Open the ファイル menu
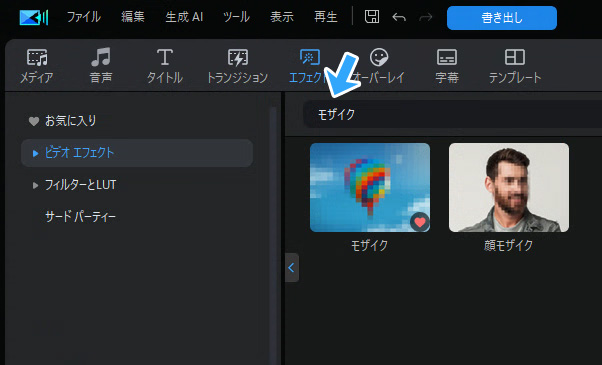 click(x=84, y=17)
